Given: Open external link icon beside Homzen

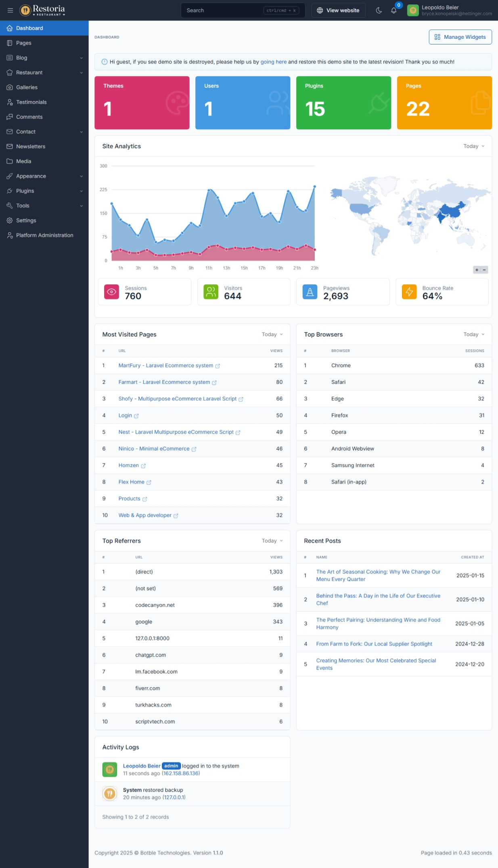Looking at the screenshot, I should click(143, 466).
